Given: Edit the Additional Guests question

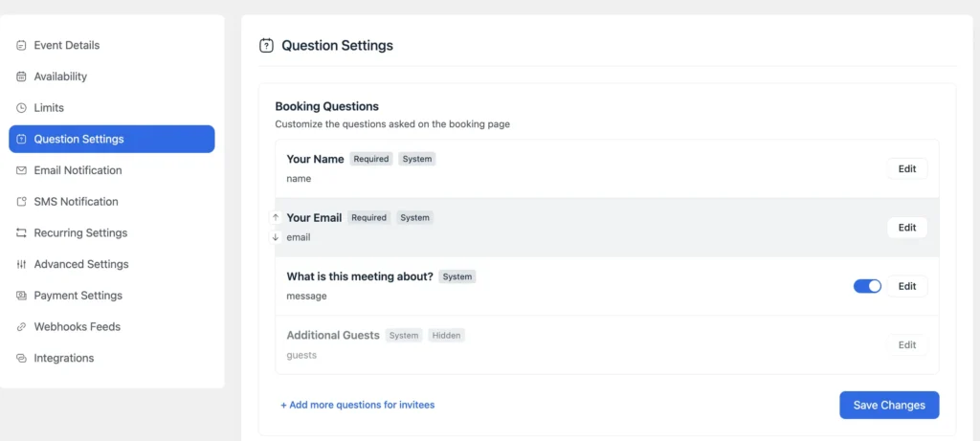Looking at the screenshot, I should tap(907, 344).
